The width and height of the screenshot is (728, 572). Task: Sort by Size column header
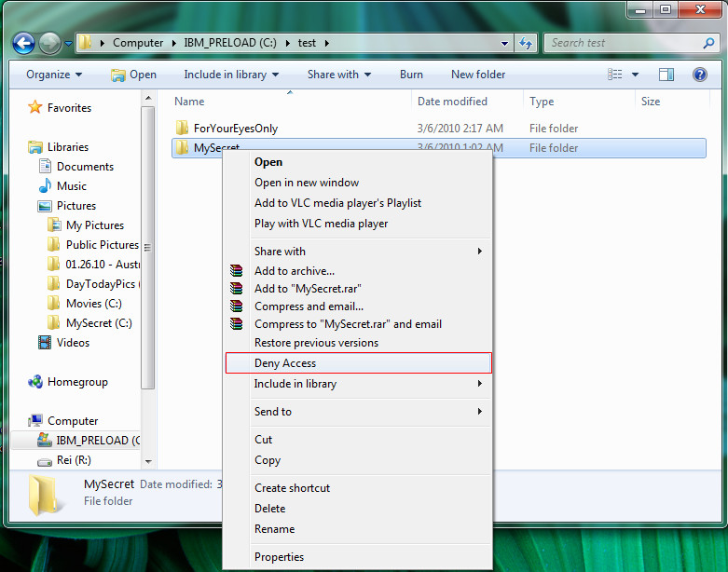click(651, 102)
